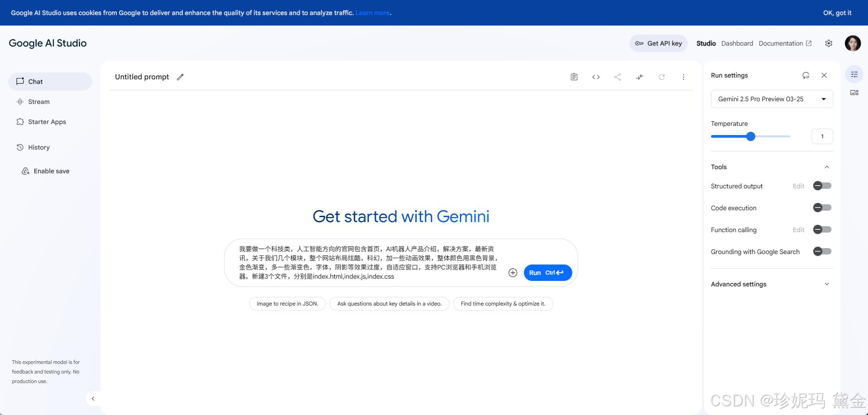Click Edit next to Structured output

pos(798,186)
